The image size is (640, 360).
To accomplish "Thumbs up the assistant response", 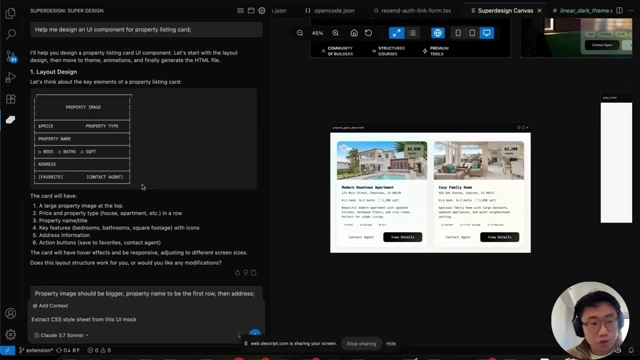I will pyautogui.click(x=238, y=273).
